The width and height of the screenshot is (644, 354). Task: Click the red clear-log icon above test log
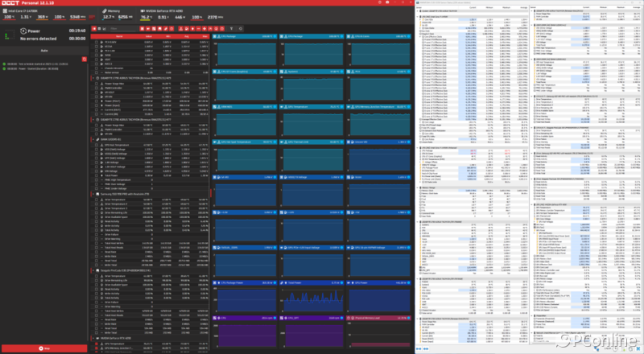[x=85, y=60]
